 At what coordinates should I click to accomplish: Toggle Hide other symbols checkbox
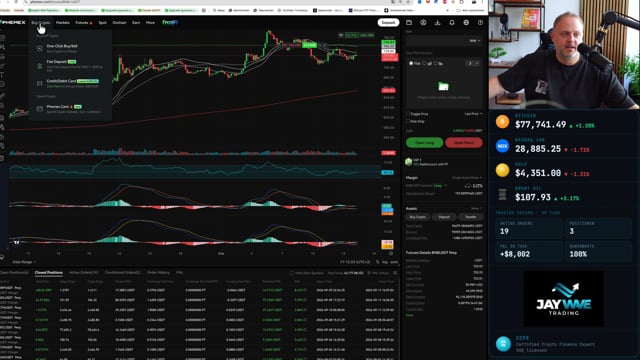(x=291, y=273)
